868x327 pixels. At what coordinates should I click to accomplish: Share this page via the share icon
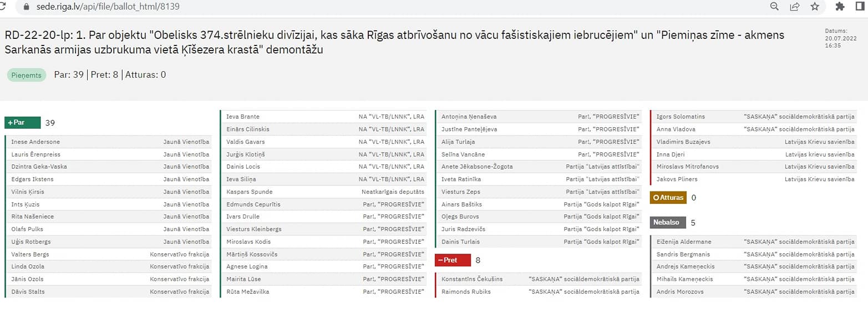tap(794, 7)
